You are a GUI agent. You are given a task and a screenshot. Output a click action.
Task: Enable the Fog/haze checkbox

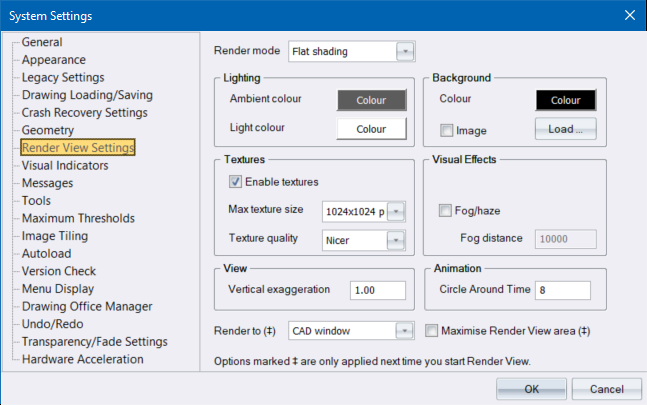446,210
